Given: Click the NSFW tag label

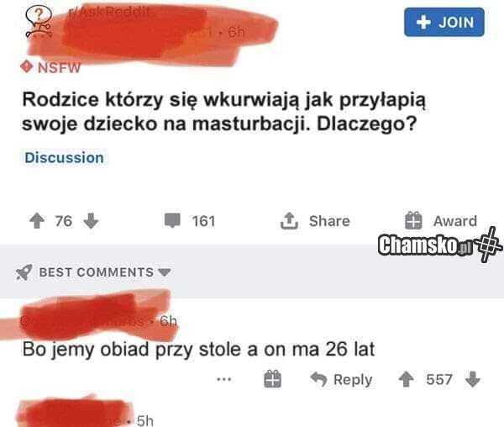Looking at the screenshot, I should (x=59, y=68).
